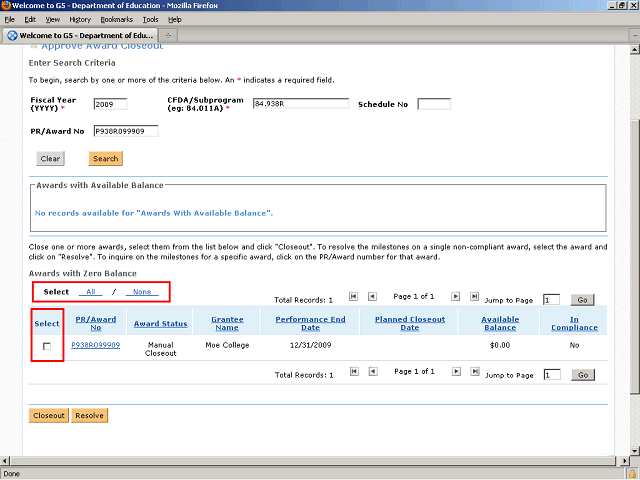Sort by Grantee Name column
The height and width of the screenshot is (480, 640).
click(227, 324)
